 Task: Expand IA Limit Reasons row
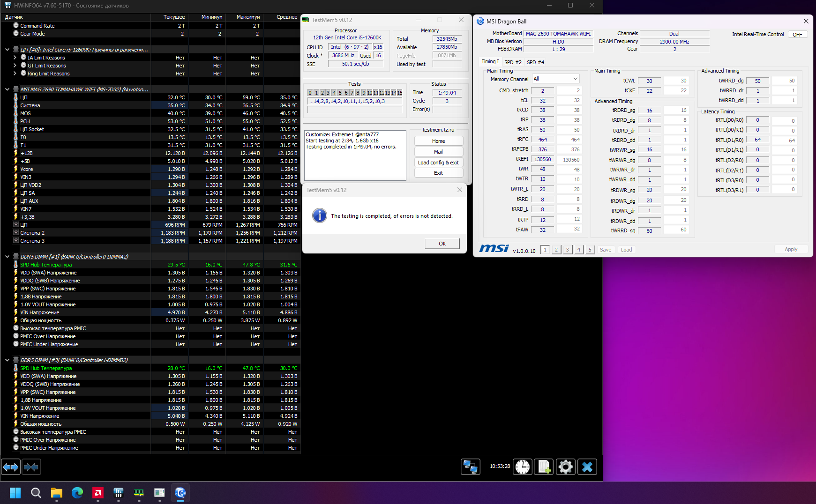tap(15, 58)
